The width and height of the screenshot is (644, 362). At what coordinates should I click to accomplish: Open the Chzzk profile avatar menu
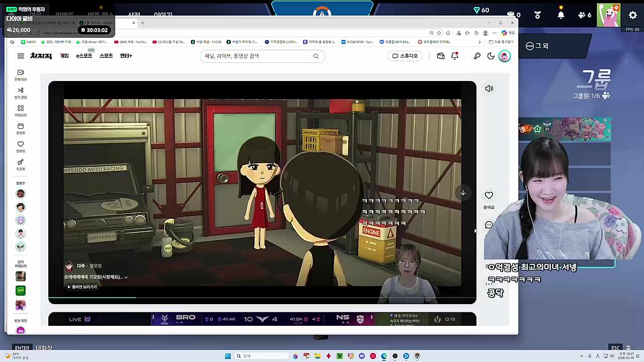pos(504,56)
